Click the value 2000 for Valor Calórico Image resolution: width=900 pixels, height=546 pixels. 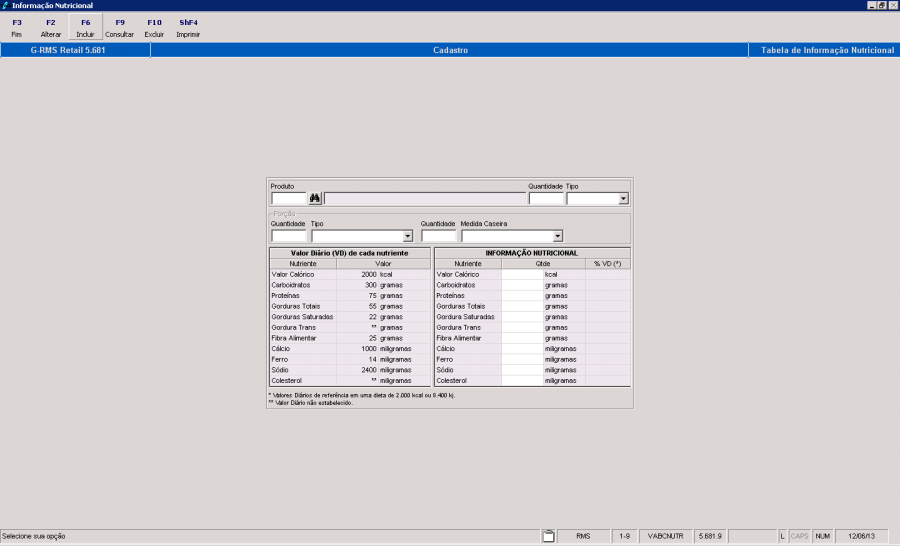click(369, 274)
